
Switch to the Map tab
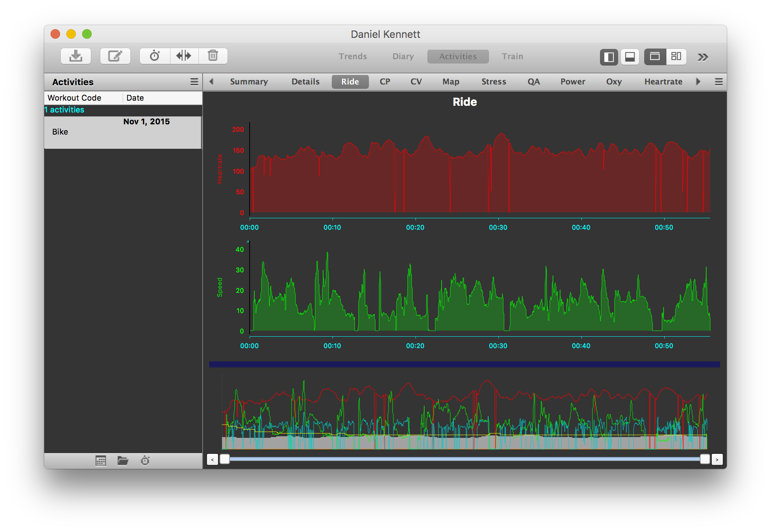[x=451, y=82]
